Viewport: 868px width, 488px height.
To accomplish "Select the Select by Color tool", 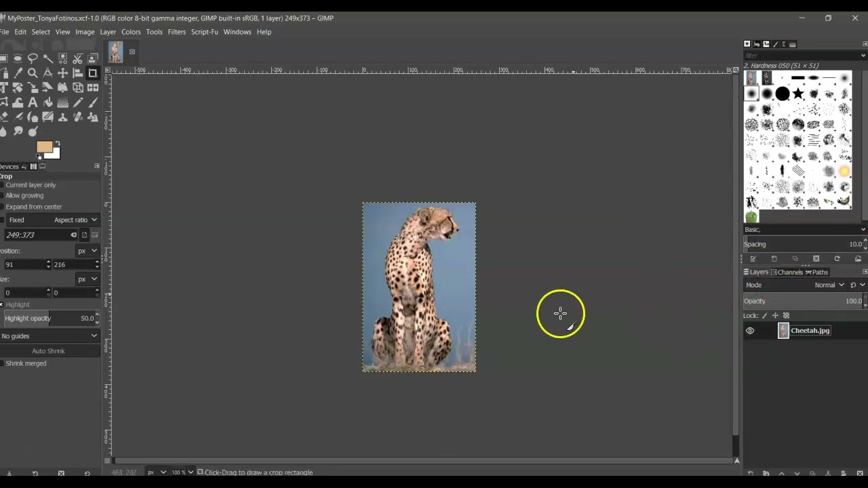I will (x=63, y=59).
